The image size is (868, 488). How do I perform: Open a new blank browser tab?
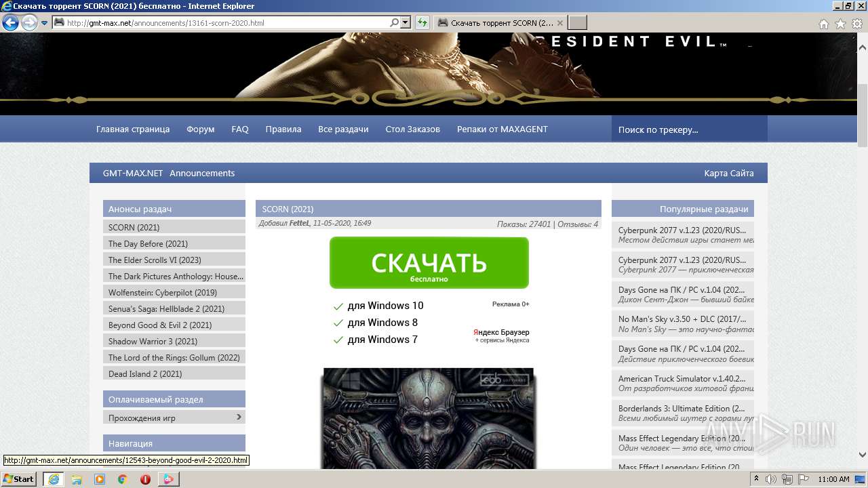[577, 22]
